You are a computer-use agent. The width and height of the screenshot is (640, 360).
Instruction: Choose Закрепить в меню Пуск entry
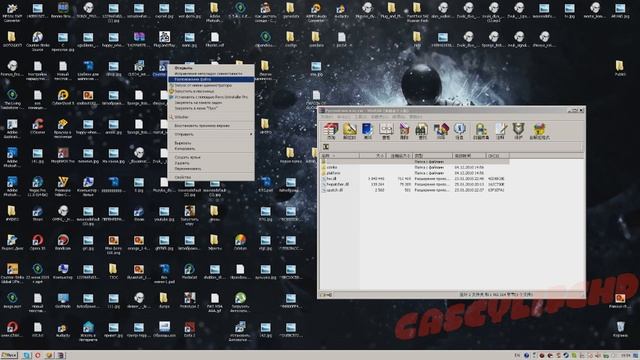pyautogui.click(x=211, y=109)
